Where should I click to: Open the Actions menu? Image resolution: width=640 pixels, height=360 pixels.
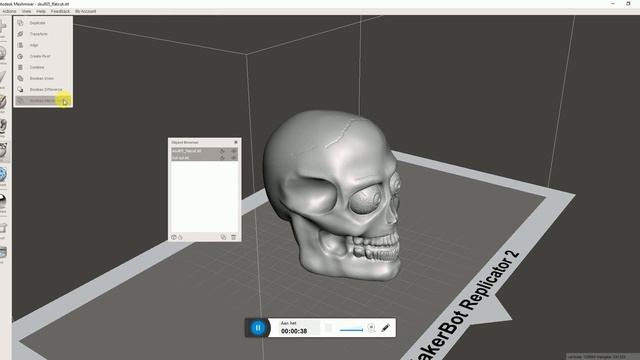coord(9,11)
